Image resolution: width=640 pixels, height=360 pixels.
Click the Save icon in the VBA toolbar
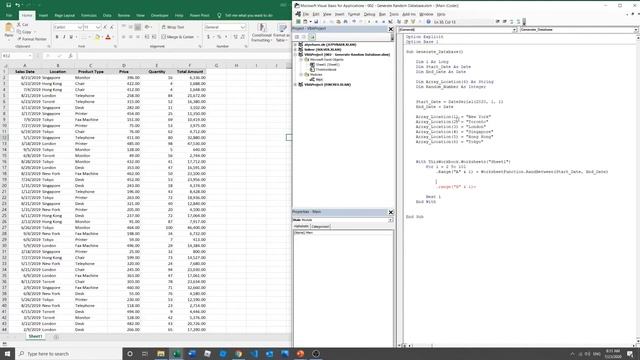tap(316, 22)
